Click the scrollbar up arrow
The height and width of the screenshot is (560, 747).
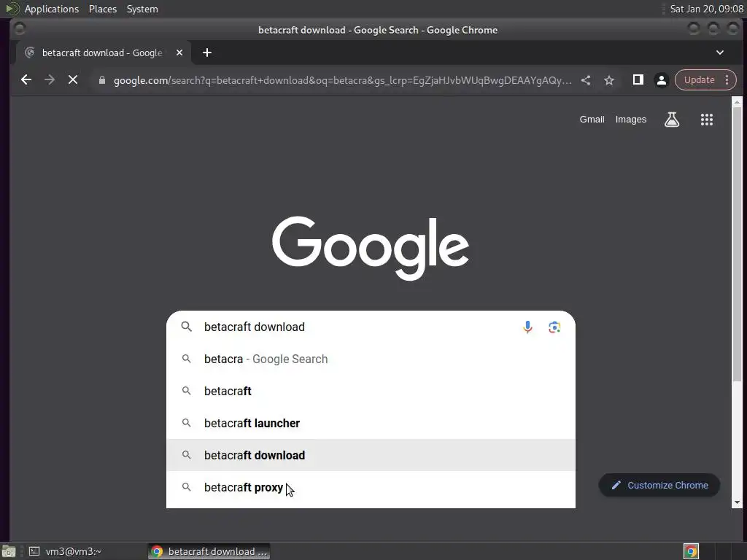(737, 102)
